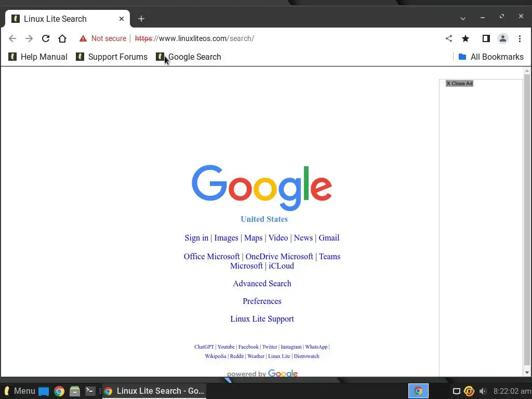
Task: Close the Linux Lite Search tab
Action: (x=122, y=19)
